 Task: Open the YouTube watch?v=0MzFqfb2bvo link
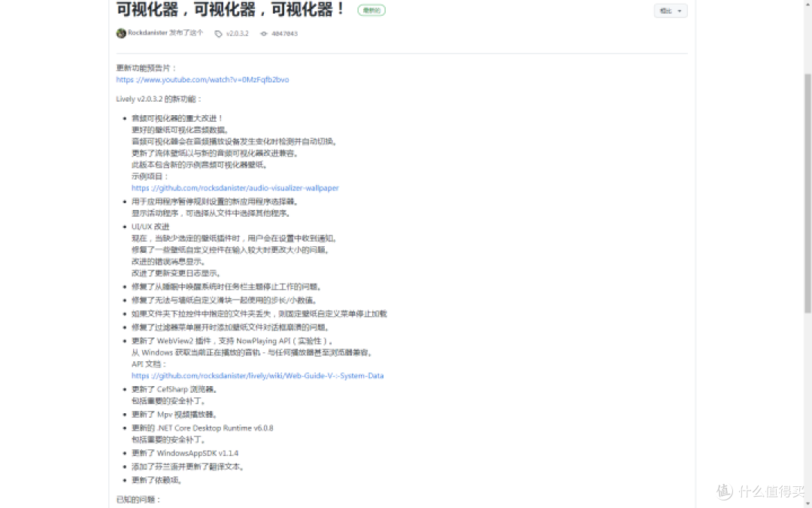tap(202, 79)
